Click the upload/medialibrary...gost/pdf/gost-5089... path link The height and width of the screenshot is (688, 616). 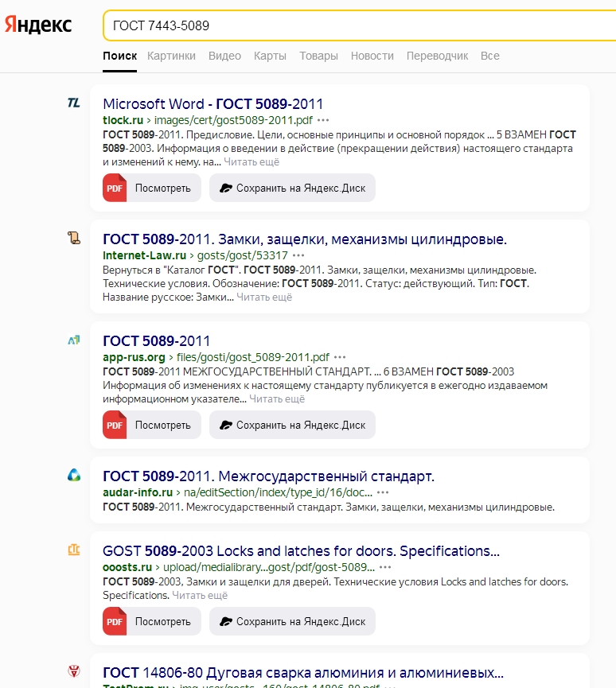(269, 567)
